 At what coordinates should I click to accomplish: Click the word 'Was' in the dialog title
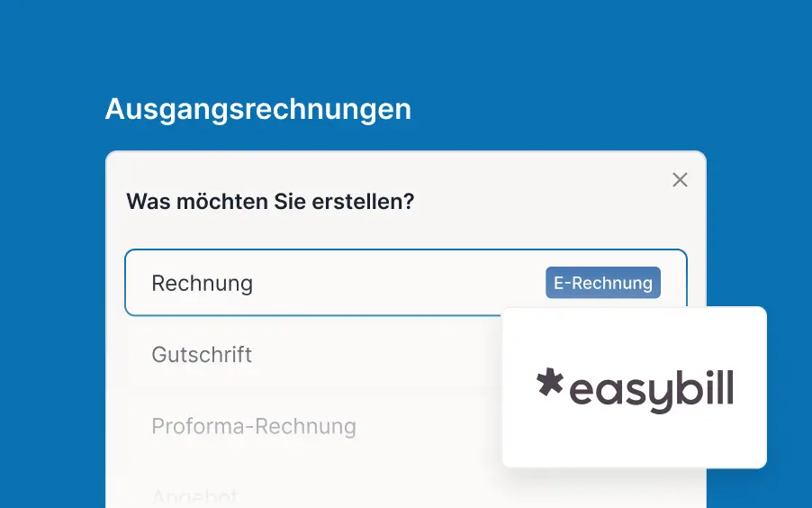pyautogui.click(x=147, y=201)
